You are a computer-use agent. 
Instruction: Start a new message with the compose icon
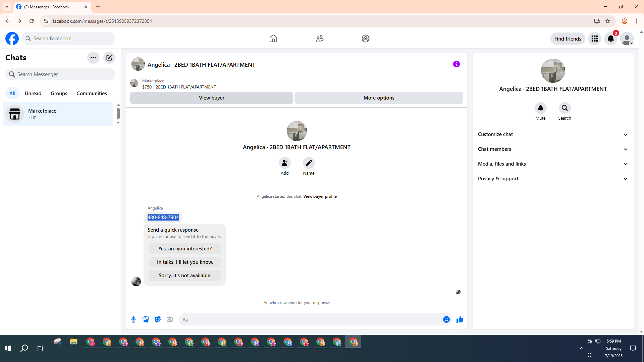tap(109, 58)
